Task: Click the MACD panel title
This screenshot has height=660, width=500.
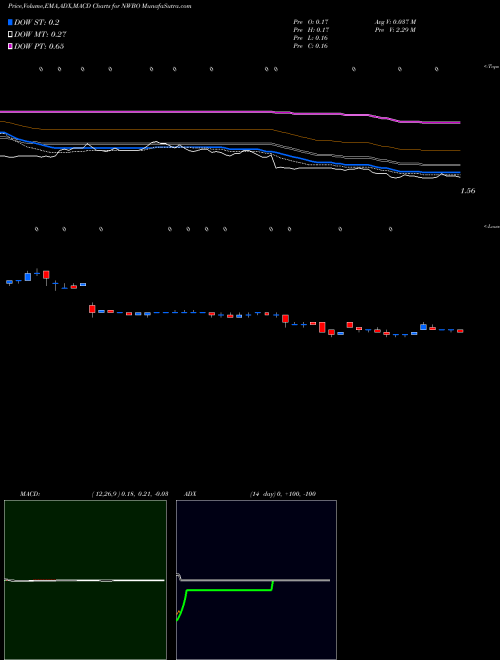Action: [x=30, y=494]
